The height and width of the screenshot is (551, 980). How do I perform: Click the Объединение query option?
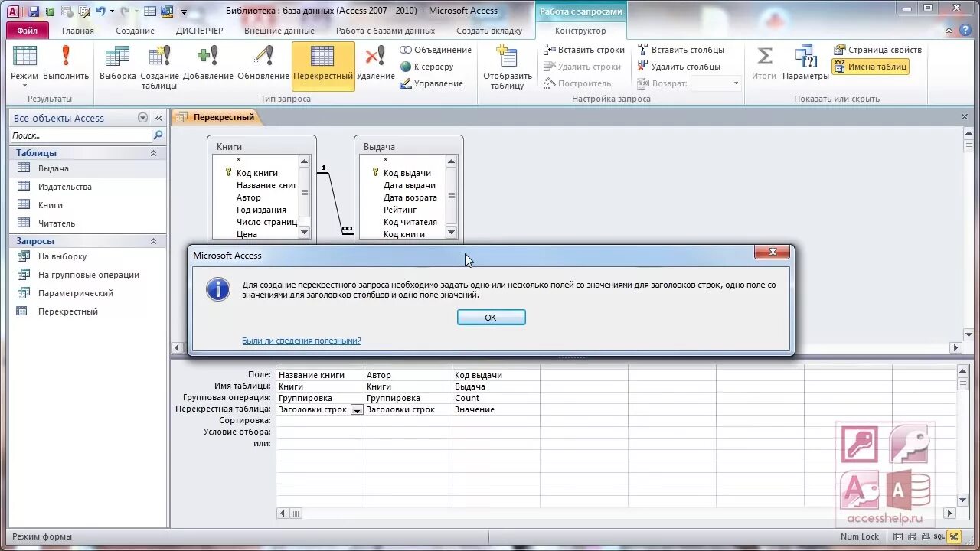[x=436, y=50]
